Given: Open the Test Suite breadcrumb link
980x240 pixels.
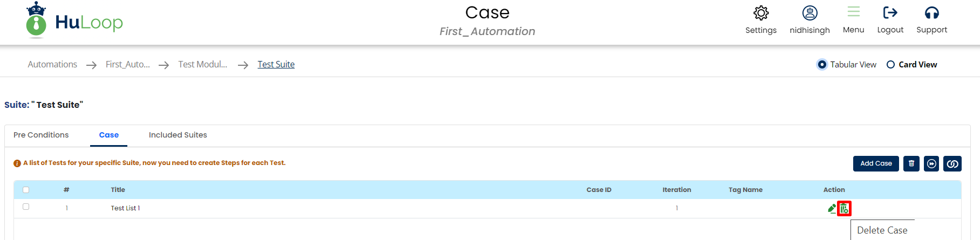Looking at the screenshot, I should pyautogui.click(x=276, y=65).
